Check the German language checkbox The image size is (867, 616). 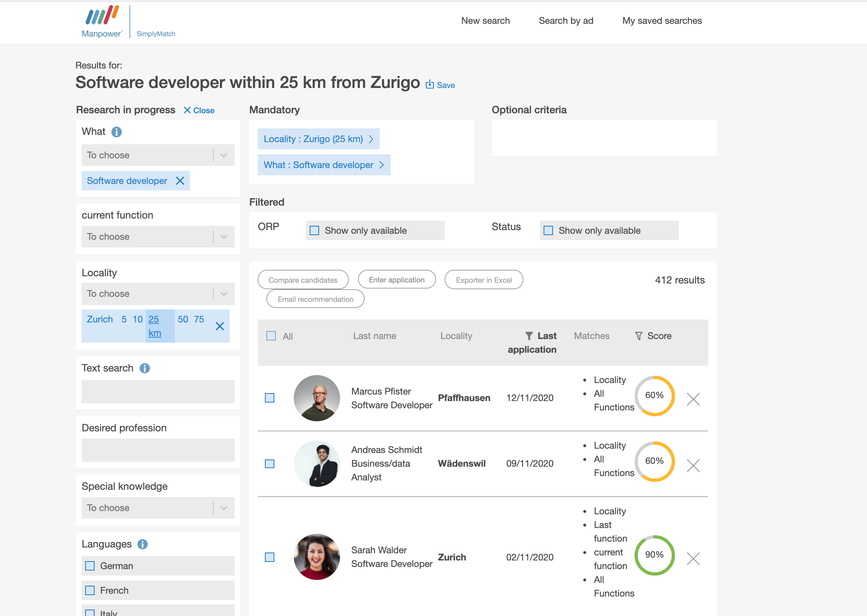[90, 566]
